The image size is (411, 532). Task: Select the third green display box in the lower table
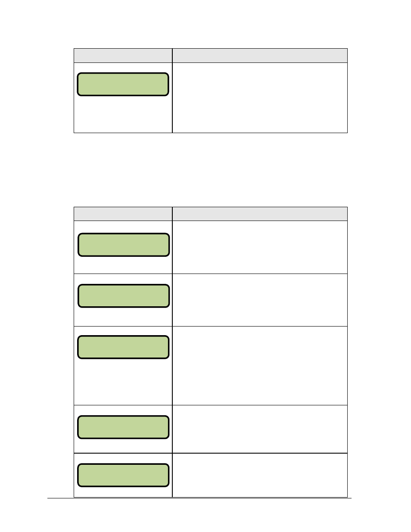click(x=123, y=347)
